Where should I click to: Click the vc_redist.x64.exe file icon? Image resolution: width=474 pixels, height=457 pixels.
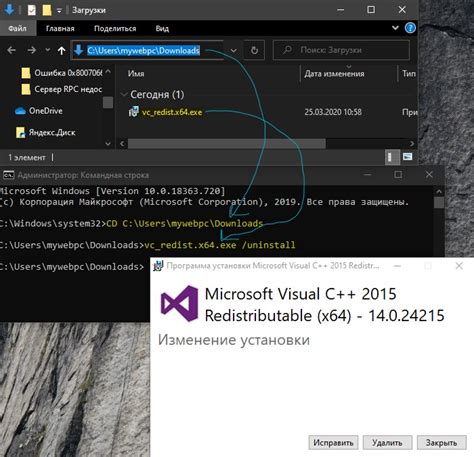[x=133, y=112]
